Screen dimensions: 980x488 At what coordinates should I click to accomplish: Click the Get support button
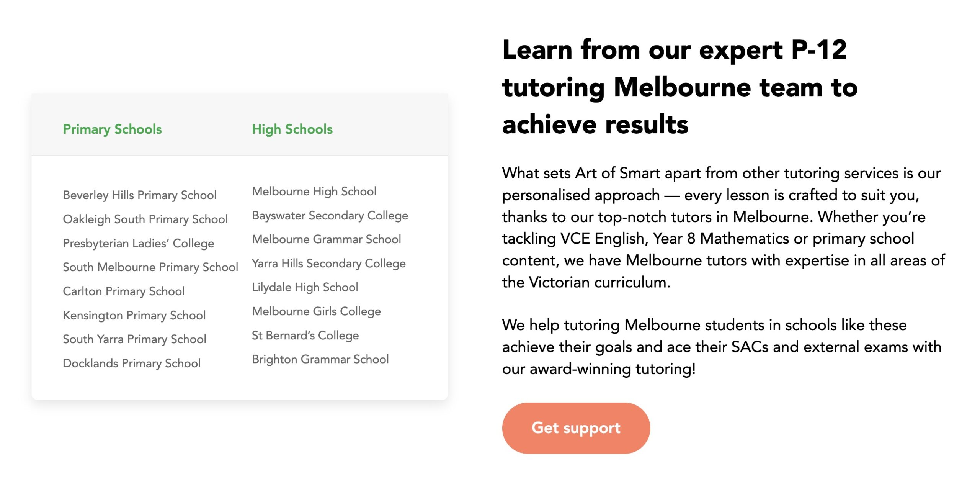576,428
